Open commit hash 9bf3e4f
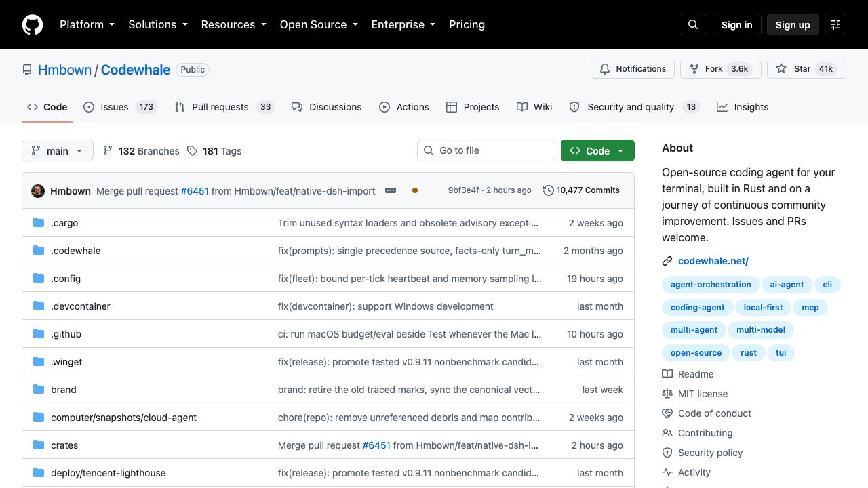 [463, 190]
